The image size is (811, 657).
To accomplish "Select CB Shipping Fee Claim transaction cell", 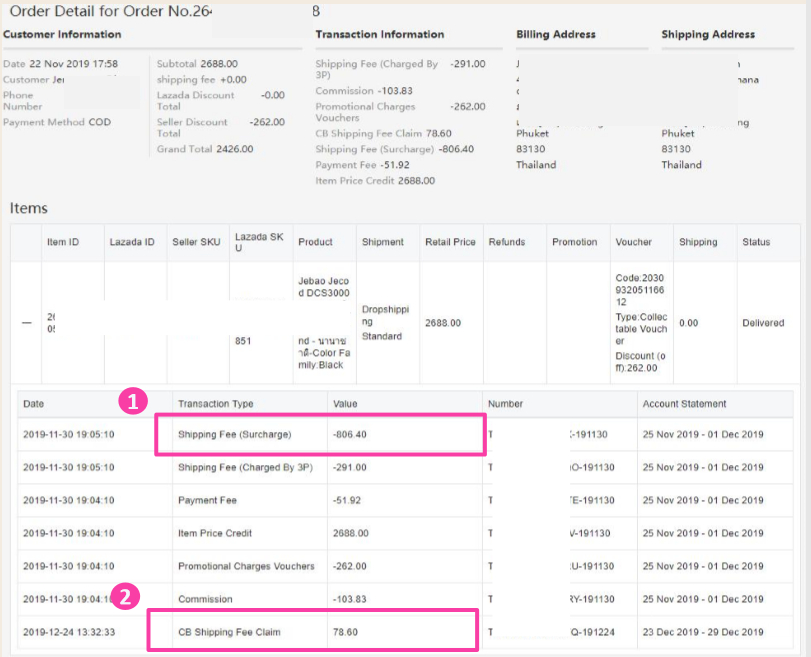I will (229, 632).
